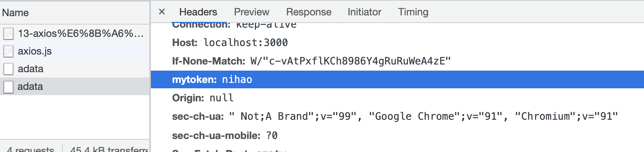Click the Origin: null header line
Viewport: 644px width, 152px height.
point(203,98)
